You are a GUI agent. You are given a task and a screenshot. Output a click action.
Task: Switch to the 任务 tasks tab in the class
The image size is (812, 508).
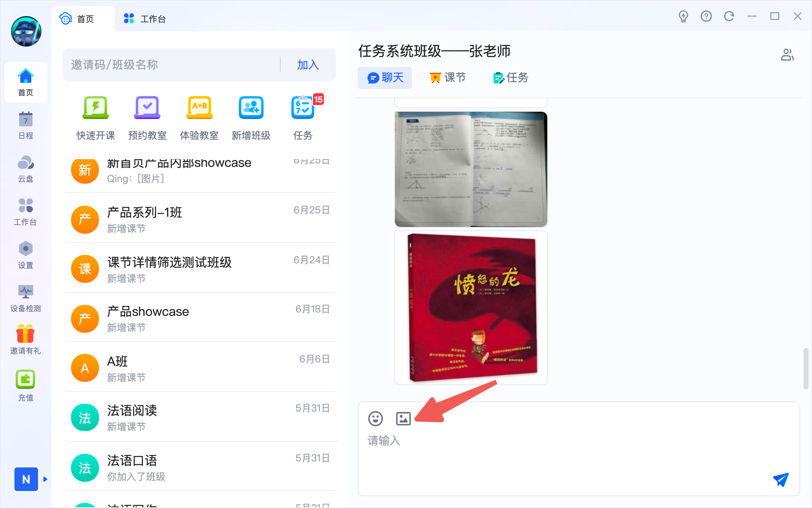[x=511, y=77]
